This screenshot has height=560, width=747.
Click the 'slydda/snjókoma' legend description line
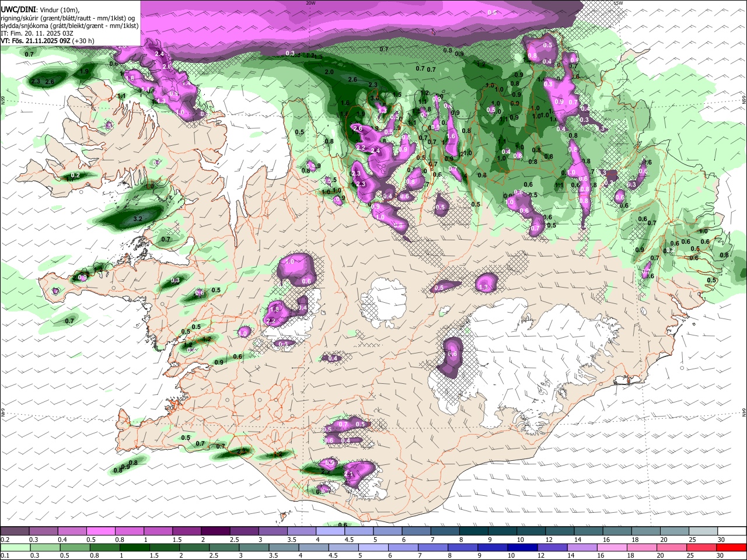69,26
